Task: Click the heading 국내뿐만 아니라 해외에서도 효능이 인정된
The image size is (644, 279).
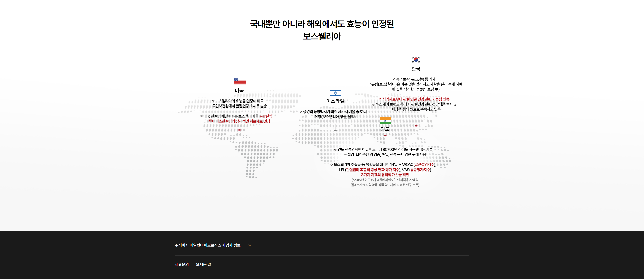Action: pos(322,24)
